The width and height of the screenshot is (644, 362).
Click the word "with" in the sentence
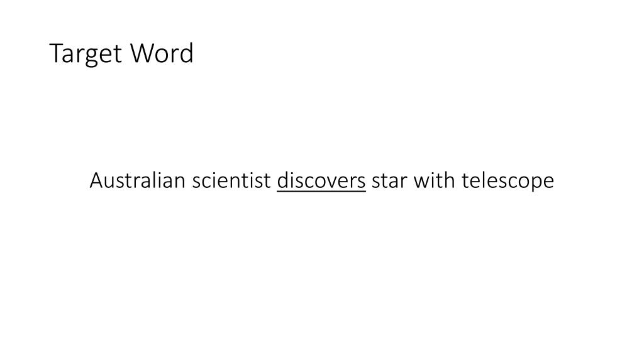click(434, 180)
